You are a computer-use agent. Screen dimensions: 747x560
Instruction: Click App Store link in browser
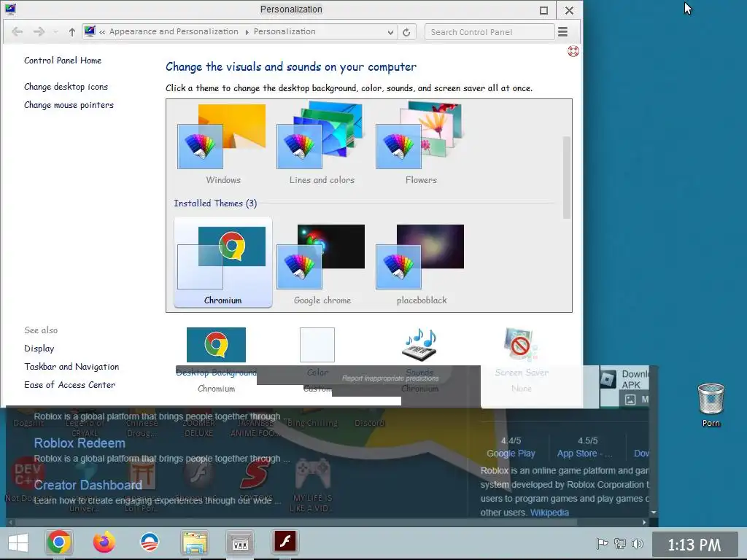click(x=584, y=454)
